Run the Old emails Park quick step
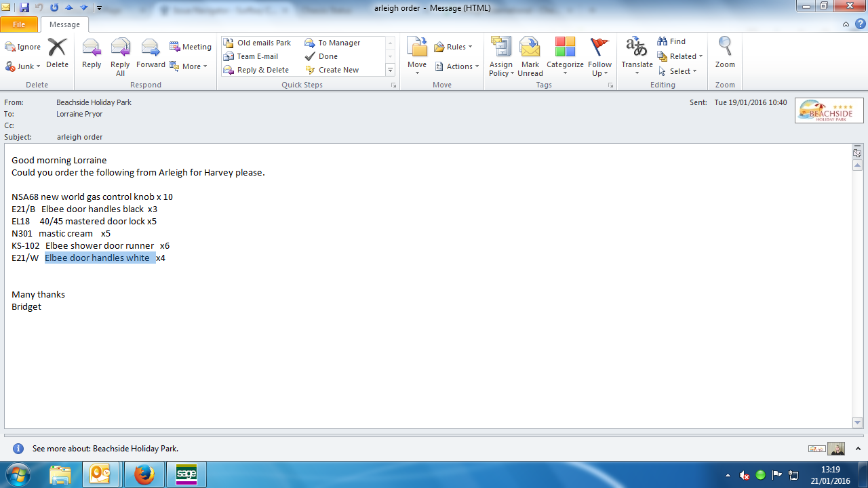The image size is (868, 488). coord(258,43)
